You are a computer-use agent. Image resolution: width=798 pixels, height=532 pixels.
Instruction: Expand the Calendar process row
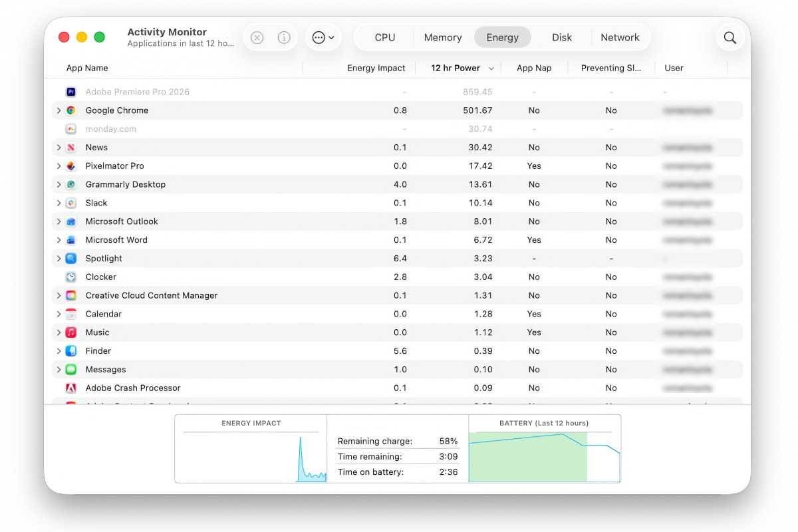pyautogui.click(x=59, y=314)
